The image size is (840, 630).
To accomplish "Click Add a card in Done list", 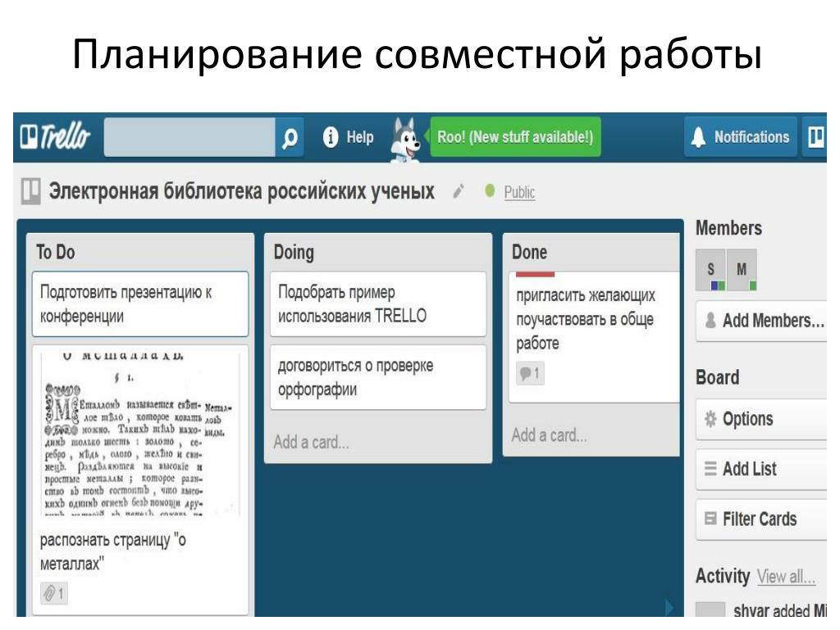I will (549, 435).
